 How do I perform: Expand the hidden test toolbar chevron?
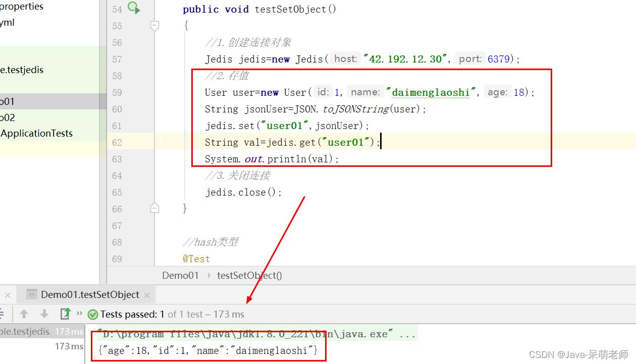(x=79, y=314)
